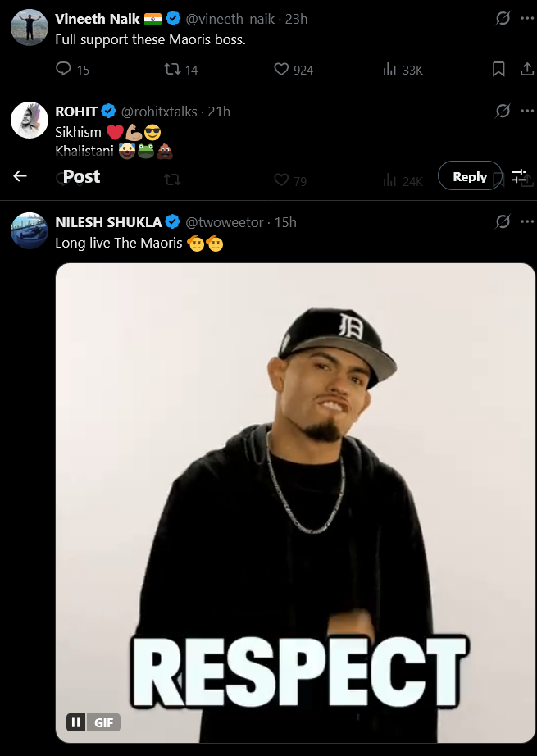Like Vineeth Naik's tweet with 924 likes
The height and width of the screenshot is (756, 537).
point(282,70)
